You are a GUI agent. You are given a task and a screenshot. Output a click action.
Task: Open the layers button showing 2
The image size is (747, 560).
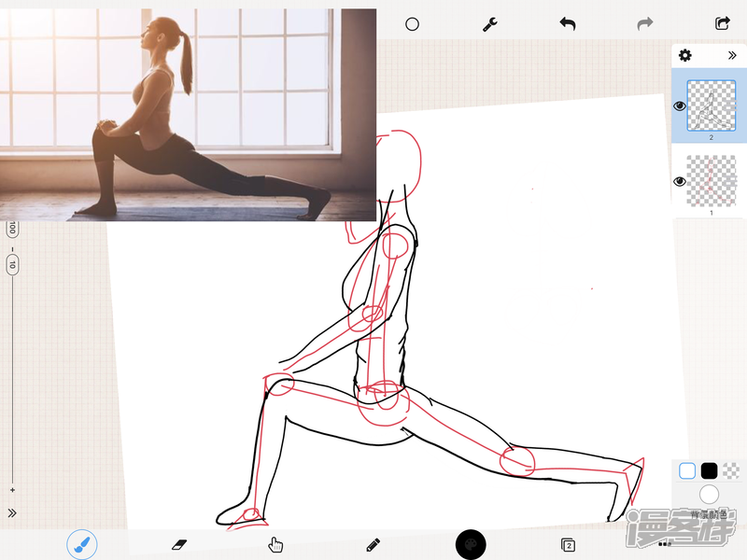coord(568,544)
